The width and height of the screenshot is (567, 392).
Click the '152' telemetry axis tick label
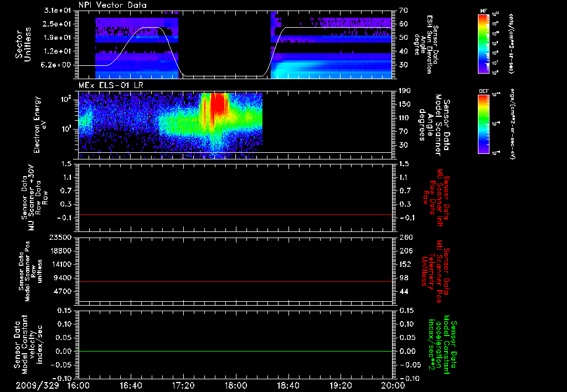[x=405, y=264]
